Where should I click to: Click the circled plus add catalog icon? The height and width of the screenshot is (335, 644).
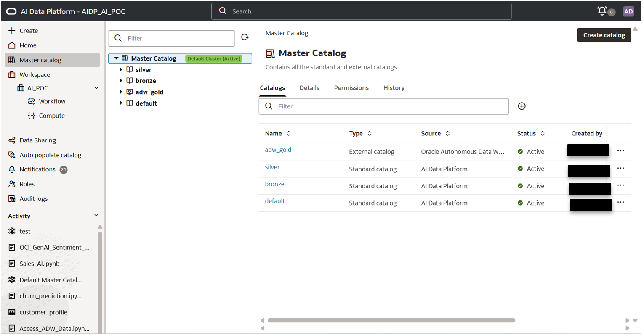coord(522,106)
